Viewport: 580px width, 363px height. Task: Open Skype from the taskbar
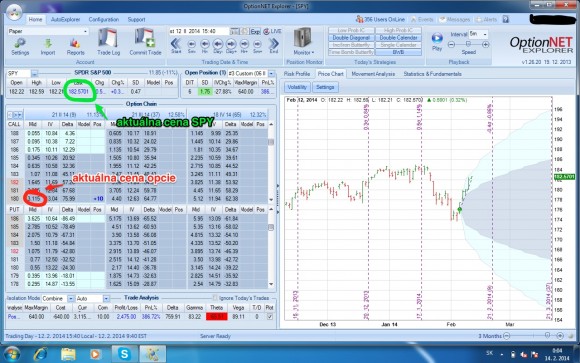[x=124, y=354]
